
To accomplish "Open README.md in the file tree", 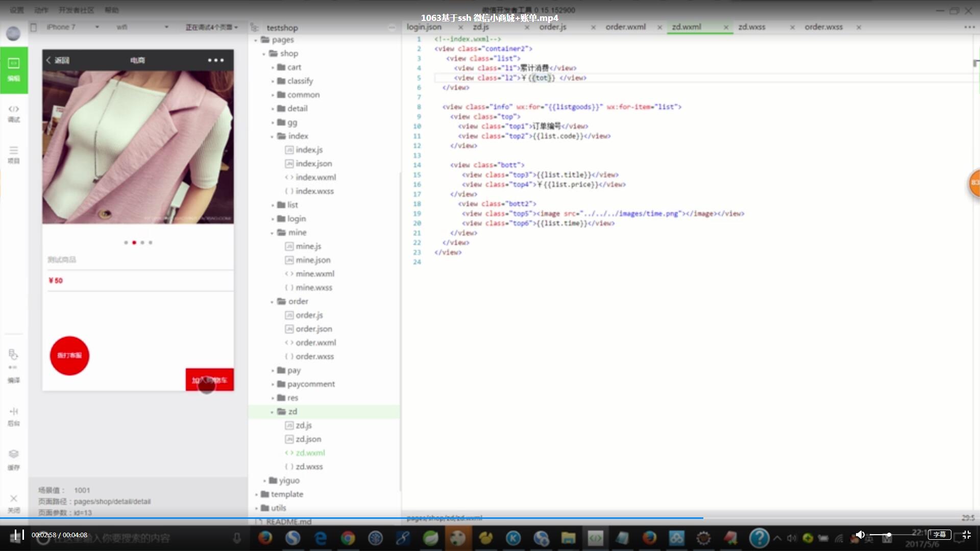I will coord(288,522).
